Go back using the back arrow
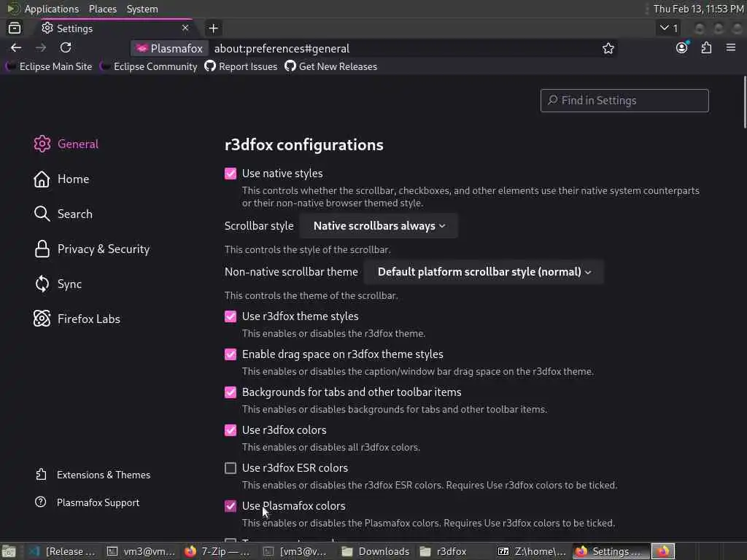 pos(16,47)
